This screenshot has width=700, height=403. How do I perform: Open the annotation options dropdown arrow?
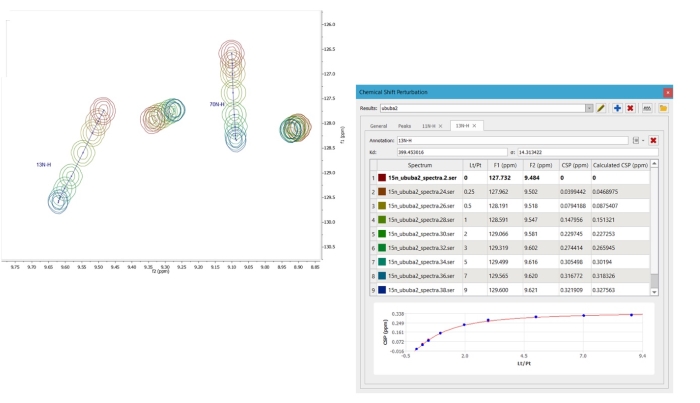pos(642,141)
